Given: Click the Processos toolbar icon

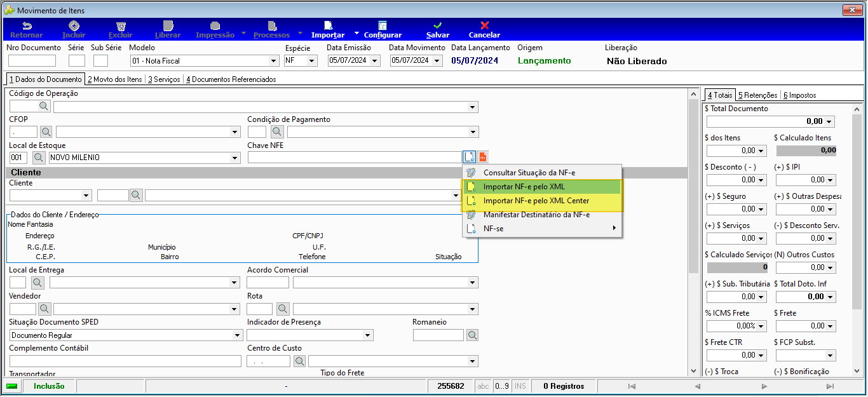Looking at the screenshot, I should tap(271, 26).
